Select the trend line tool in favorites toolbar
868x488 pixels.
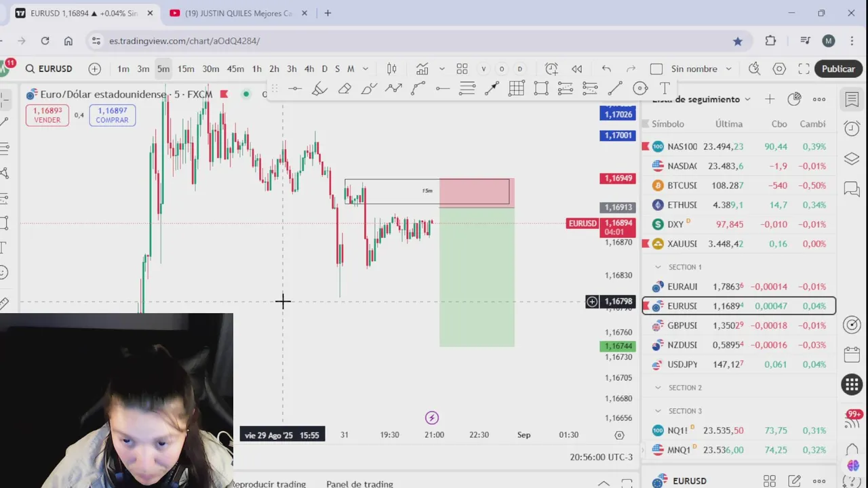pyautogui.click(x=615, y=88)
